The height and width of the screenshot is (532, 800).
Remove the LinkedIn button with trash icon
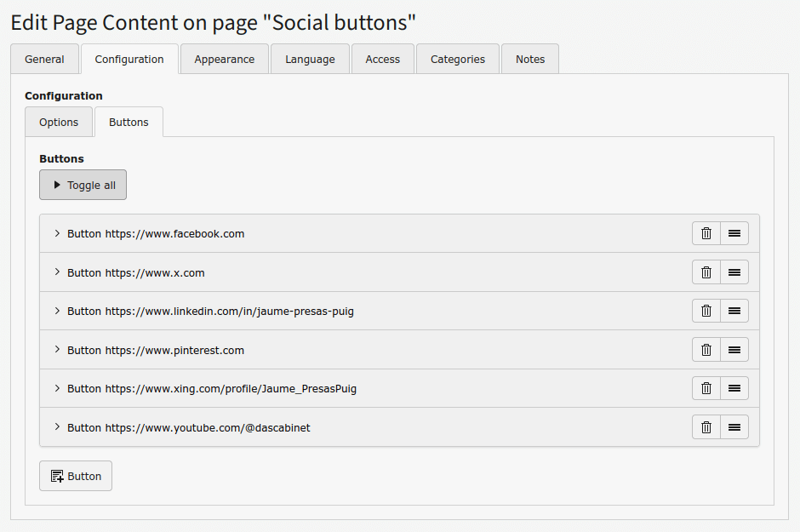[706, 311]
